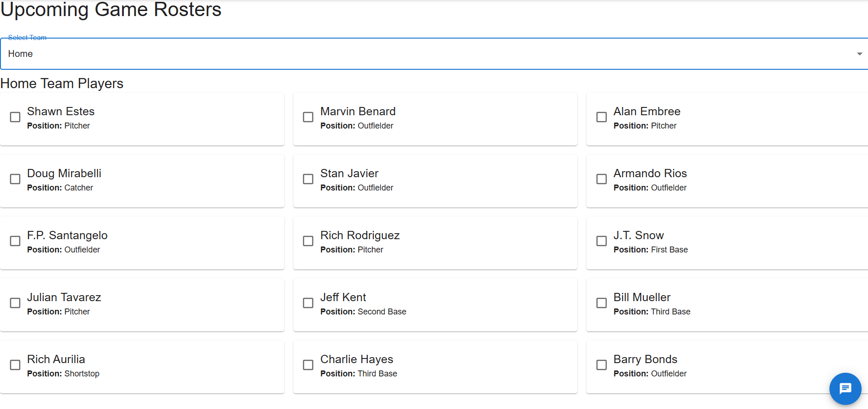
Task: Select the Charlie Hayes checkbox
Action: point(308,365)
